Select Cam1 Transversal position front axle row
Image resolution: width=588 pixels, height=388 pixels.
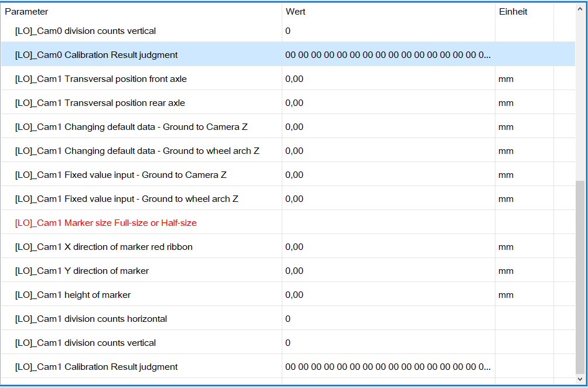click(x=101, y=79)
